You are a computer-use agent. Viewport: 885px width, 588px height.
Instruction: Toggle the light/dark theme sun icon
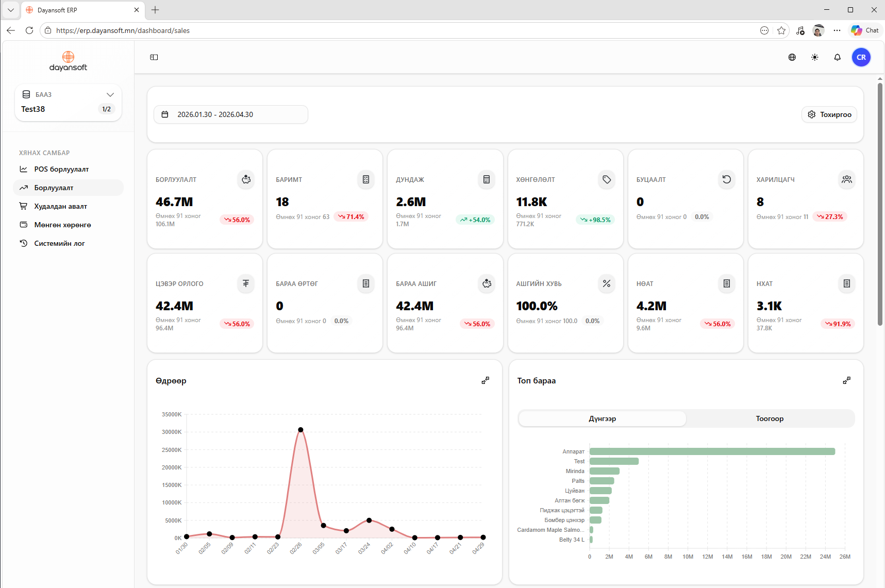815,57
